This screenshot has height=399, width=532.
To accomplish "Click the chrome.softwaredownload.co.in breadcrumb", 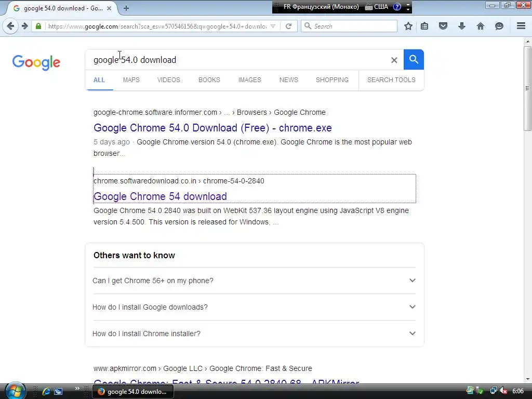I will (x=145, y=181).
